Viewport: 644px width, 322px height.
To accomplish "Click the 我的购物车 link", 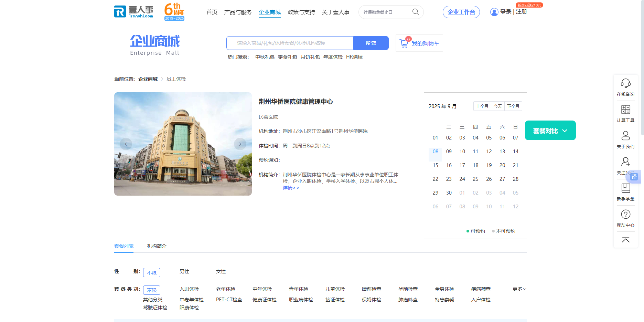I will point(425,43).
